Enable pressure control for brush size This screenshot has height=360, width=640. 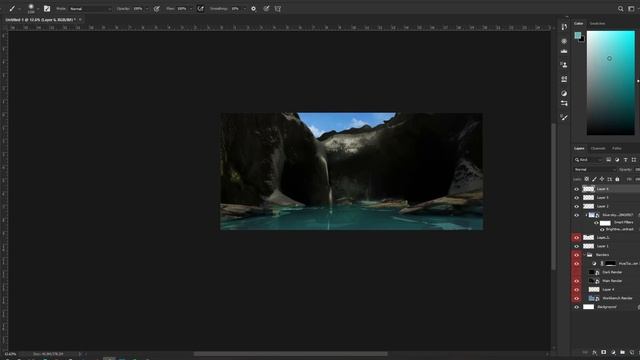(266, 9)
